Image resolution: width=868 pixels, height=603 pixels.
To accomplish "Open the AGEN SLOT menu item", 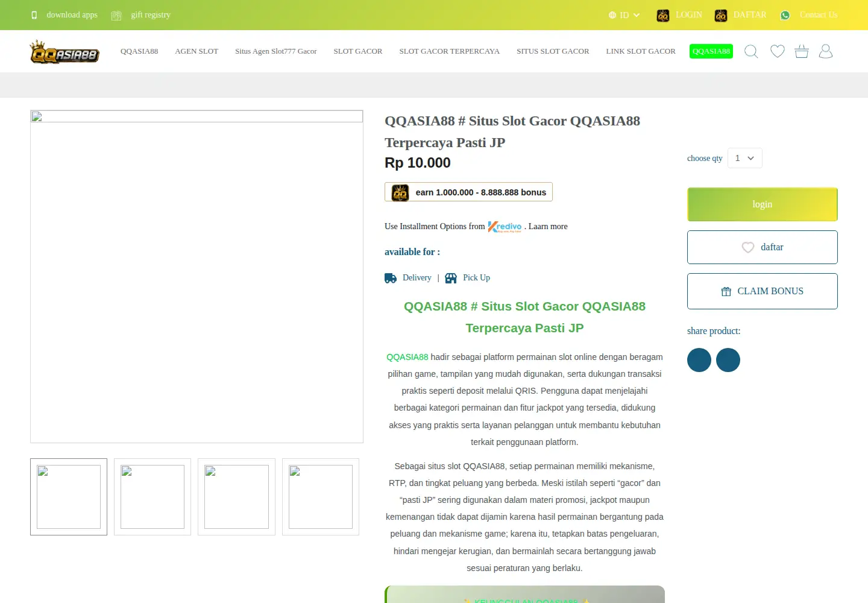I will click(x=197, y=51).
